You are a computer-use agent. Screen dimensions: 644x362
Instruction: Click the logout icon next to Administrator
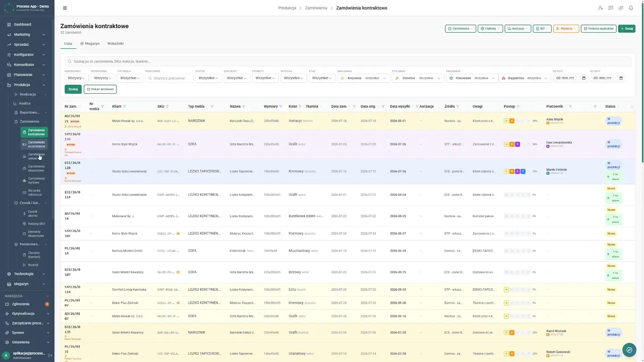tap(50, 355)
